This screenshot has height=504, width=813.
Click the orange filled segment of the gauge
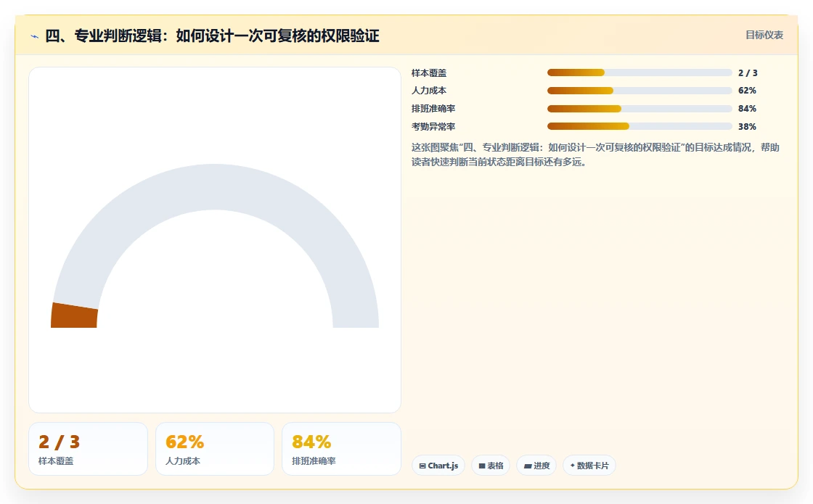pos(74,316)
